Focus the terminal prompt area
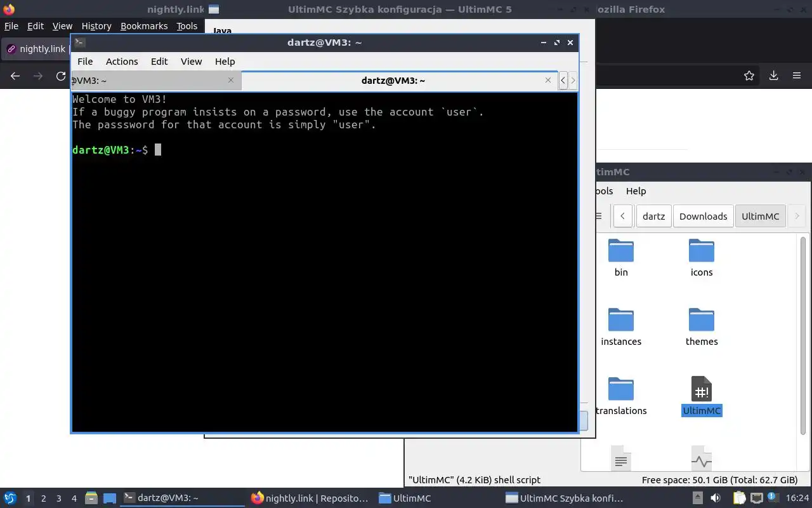The height and width of the screenshot is (508, 812). click(x=324, y=262)
